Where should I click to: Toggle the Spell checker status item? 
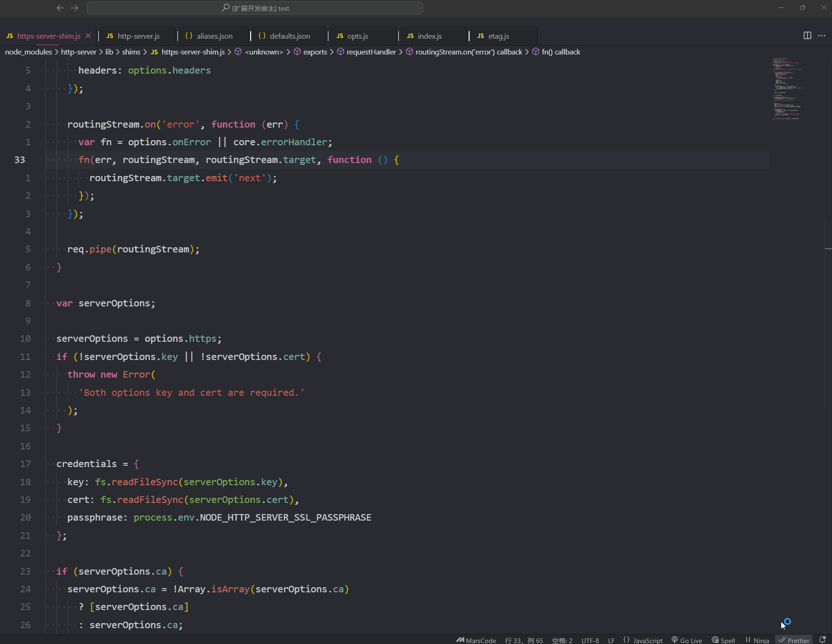(x=723, y=640)
